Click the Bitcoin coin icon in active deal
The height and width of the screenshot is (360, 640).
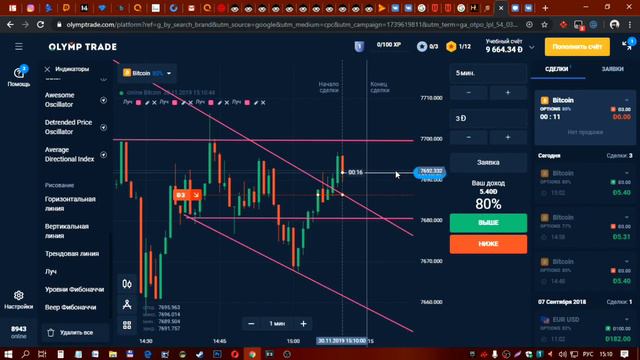544,100
